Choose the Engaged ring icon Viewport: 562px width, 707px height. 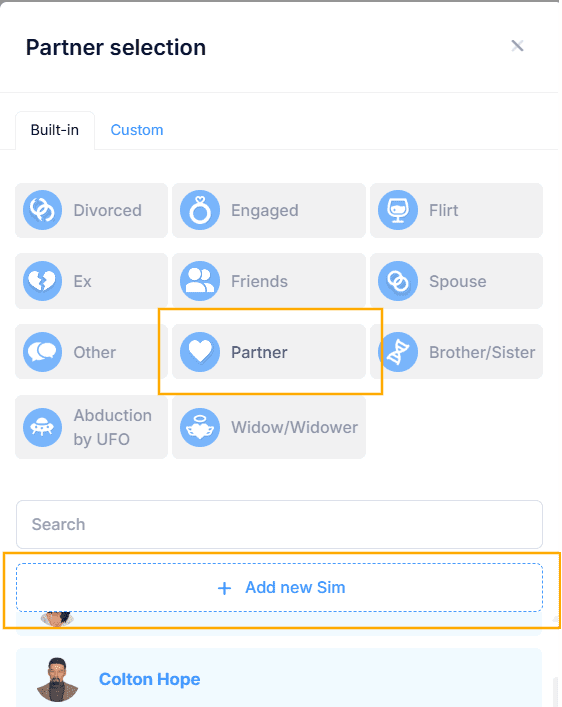(x=200, y=210)
